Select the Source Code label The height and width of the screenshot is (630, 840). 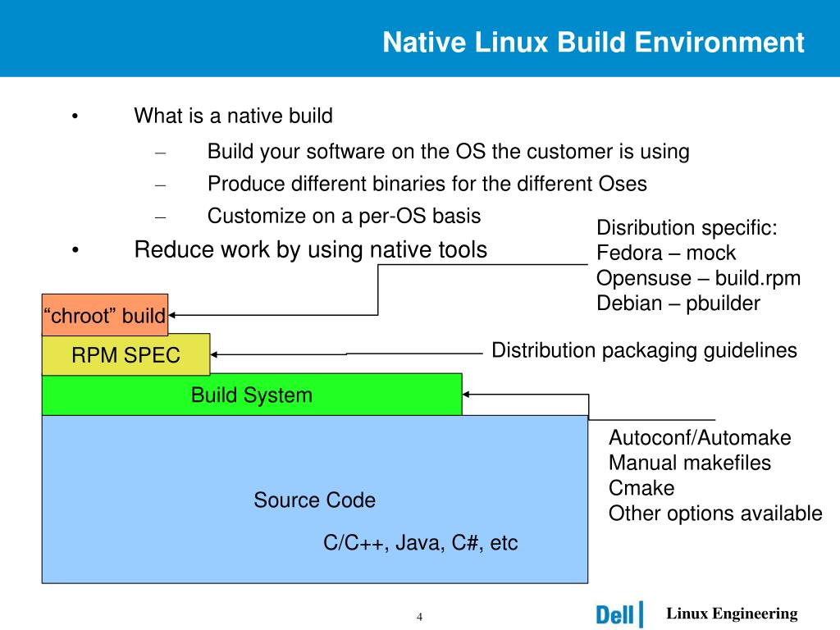click(x=314, y=500)
